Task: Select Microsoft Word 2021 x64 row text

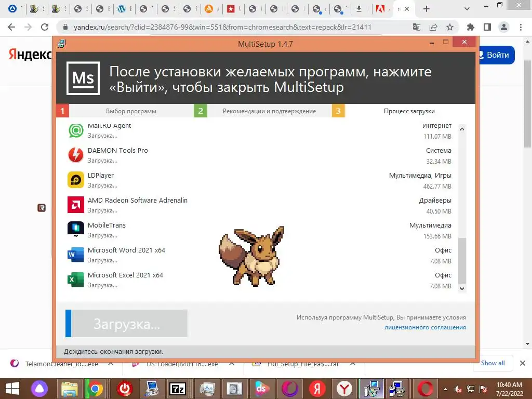Action: tap(127, 250)
